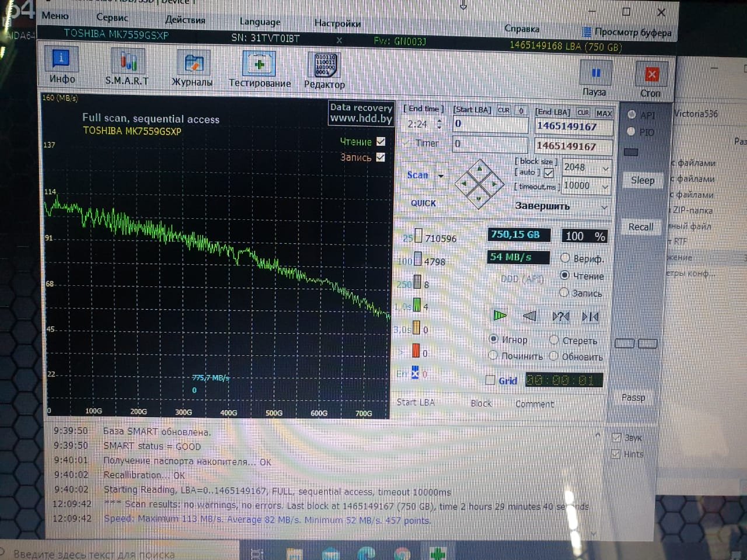The height and width of the screenshot is (560, 747).
Task: Select the Запись scan mode radio button
Action: [564, 292]
